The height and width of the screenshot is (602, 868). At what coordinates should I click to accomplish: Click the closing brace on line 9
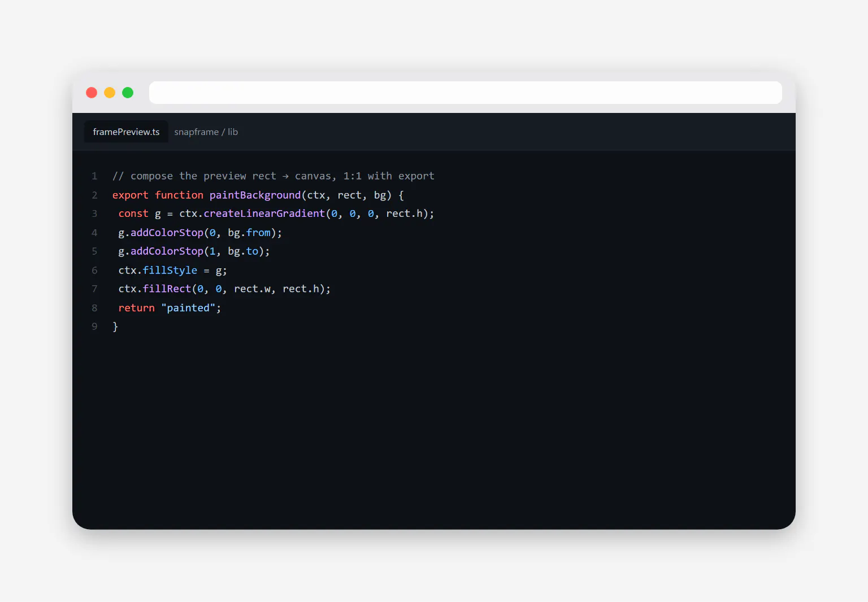coord(115,326)
